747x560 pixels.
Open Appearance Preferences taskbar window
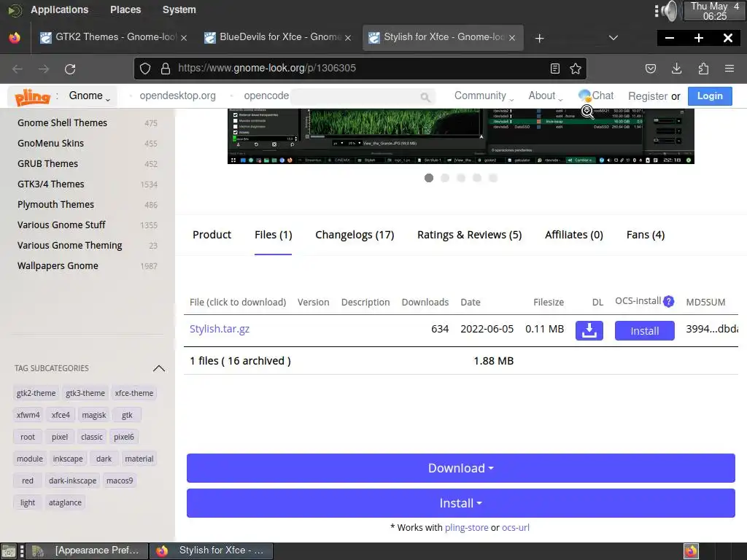pos(87,551)
